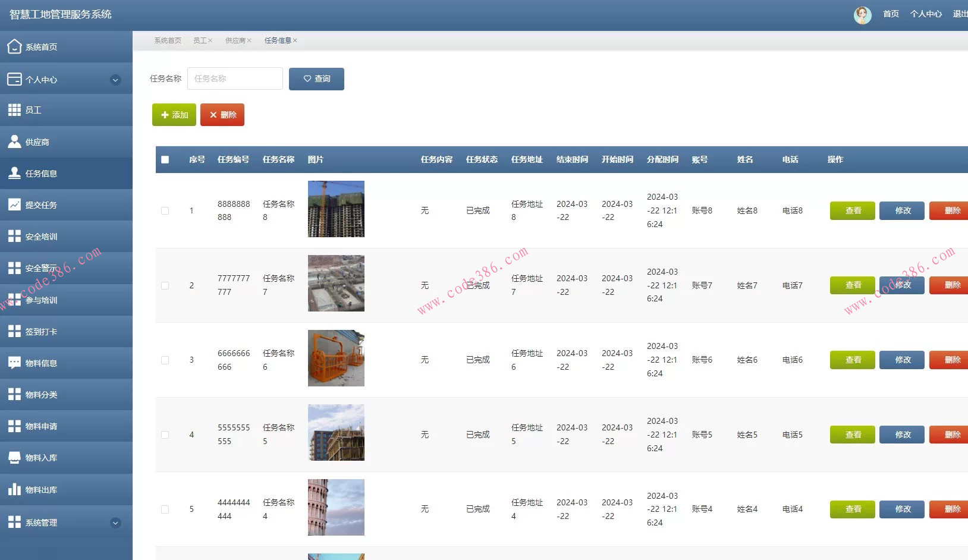Expand the 系统管理 sidebar submenu arrow

[115, 523]
